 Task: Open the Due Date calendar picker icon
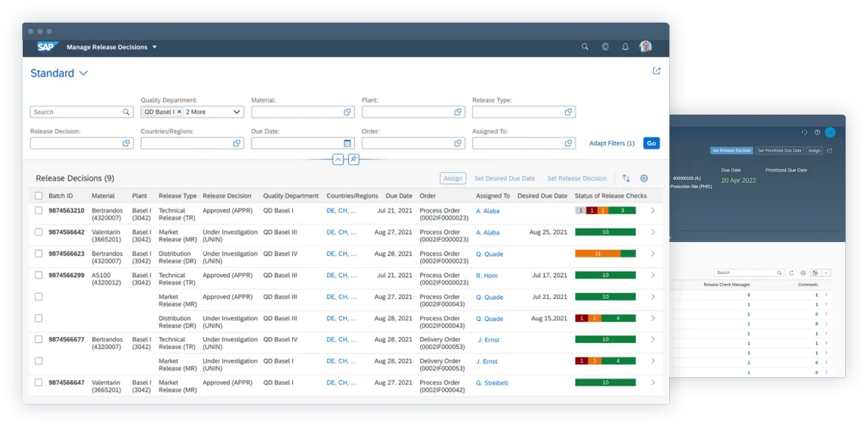348,143
